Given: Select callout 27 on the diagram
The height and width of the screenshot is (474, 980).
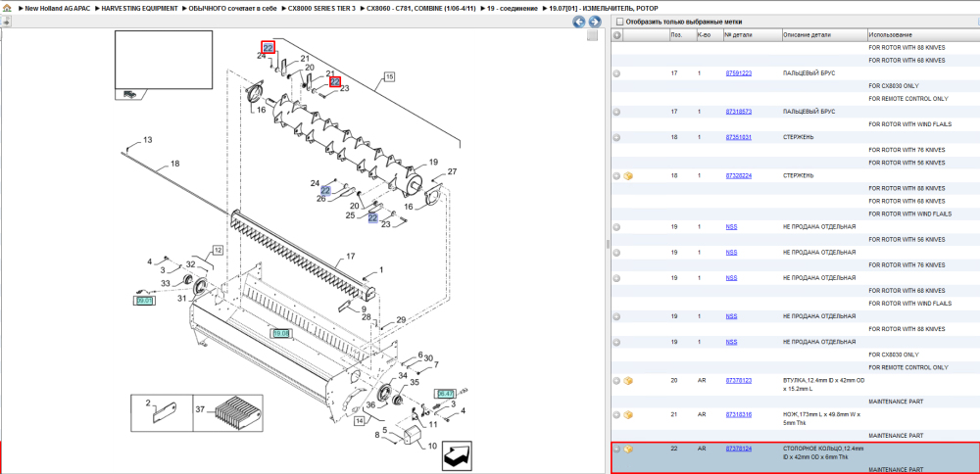Looking at the screenshot, I should click(x=452, y=171).
